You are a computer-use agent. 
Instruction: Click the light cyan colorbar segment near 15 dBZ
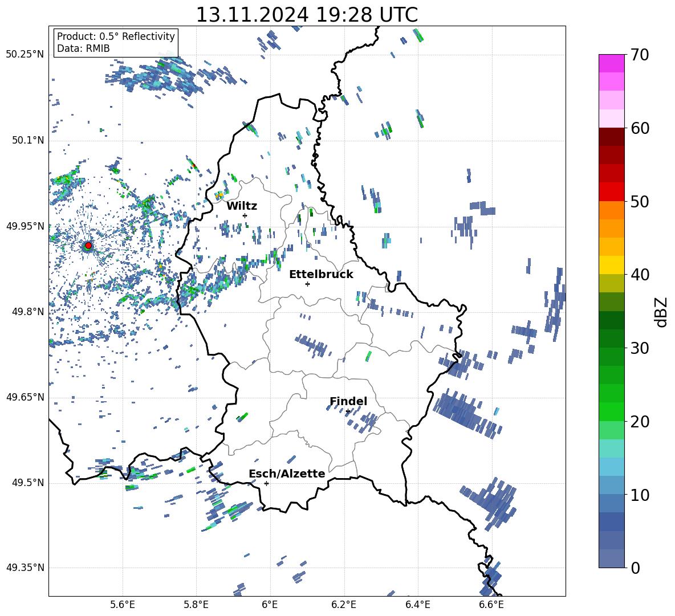point(611,448)
